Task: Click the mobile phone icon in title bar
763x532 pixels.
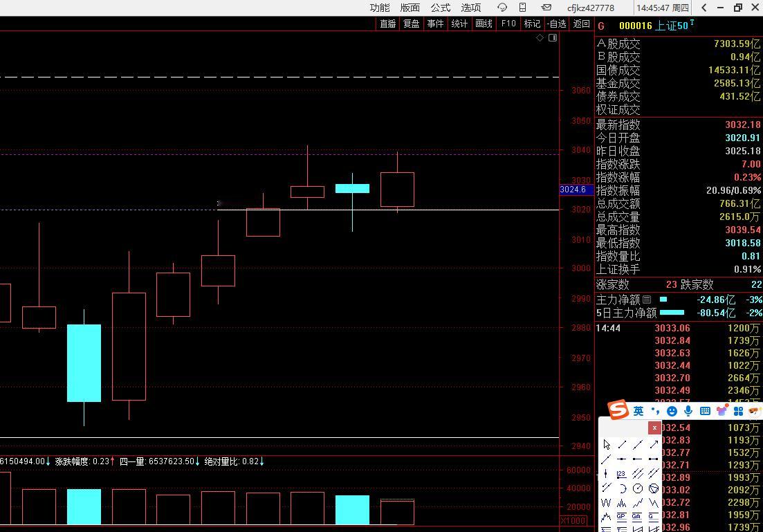Action: (x=522, y=8)
